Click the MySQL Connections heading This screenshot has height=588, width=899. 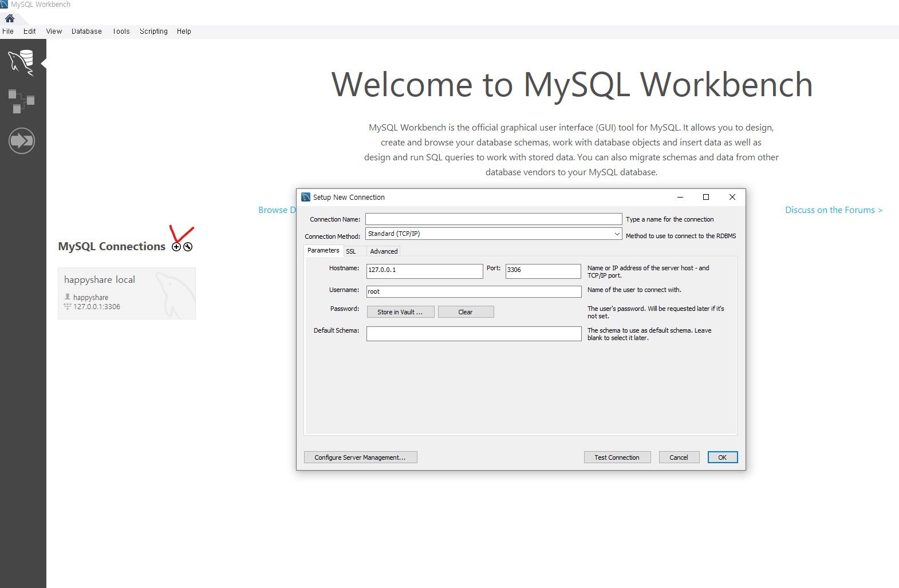(112, 246)
